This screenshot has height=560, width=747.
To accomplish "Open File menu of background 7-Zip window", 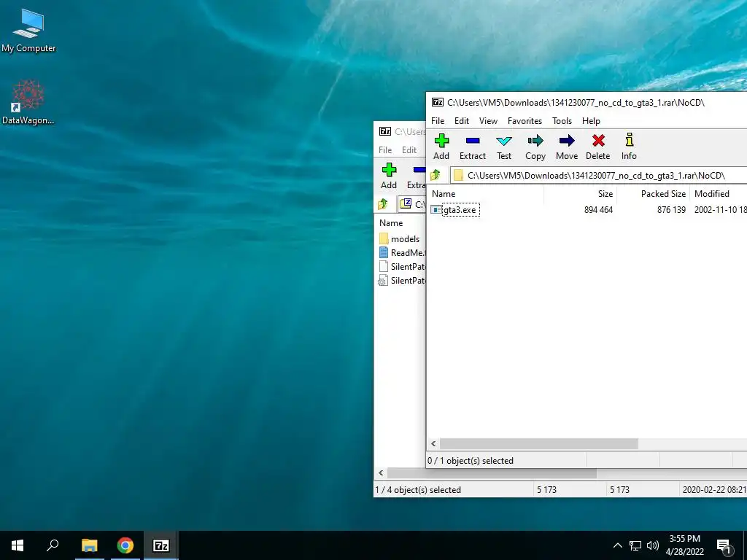I will click(x=385, y=150).
